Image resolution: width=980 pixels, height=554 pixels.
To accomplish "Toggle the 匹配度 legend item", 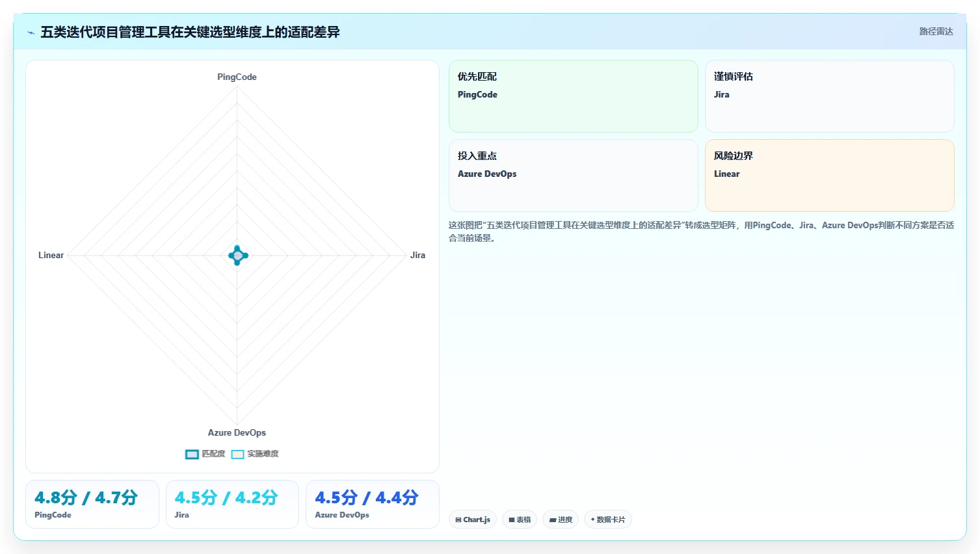I will 205,454.
